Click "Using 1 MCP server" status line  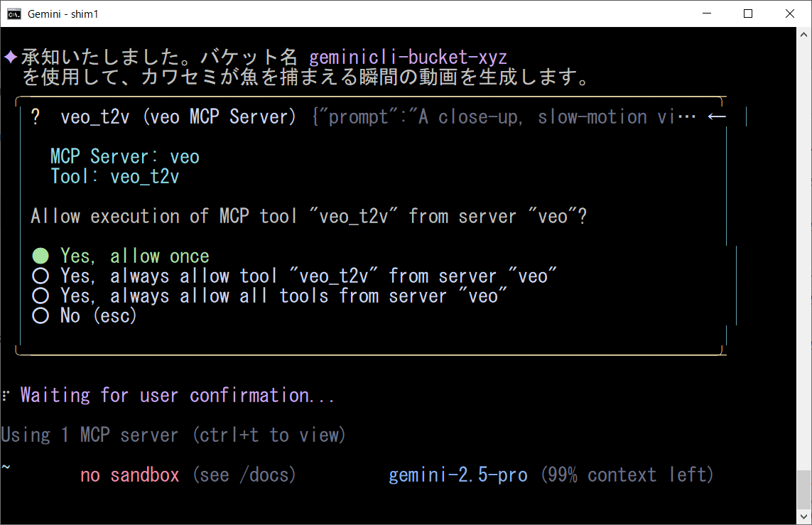(x=173, y=435)
